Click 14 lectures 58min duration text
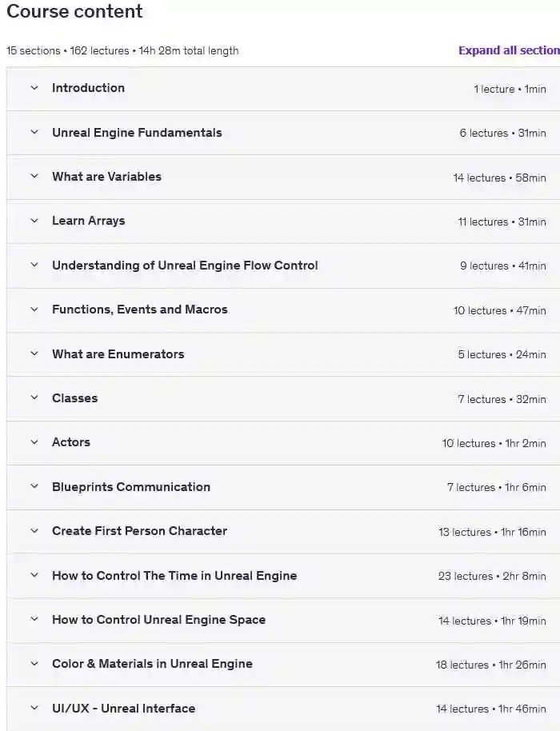The width and height of the screenshot is (560, 731). click(x=499, y=178)
